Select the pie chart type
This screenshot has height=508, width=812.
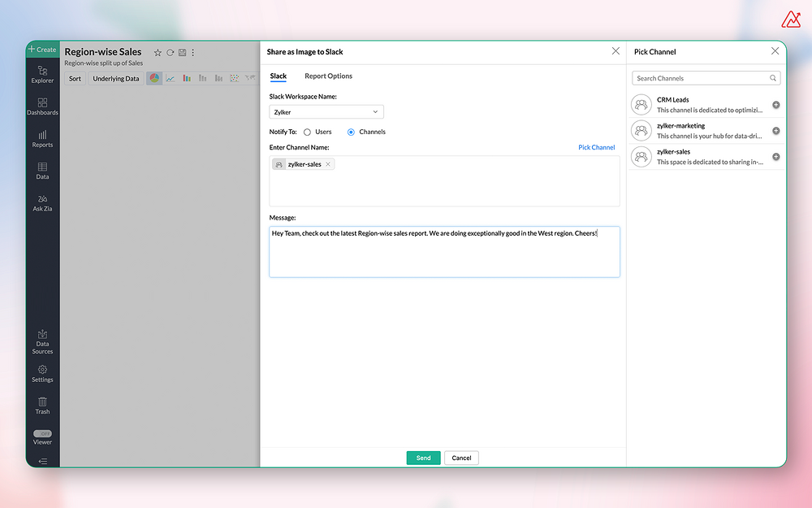click(154, 78)
